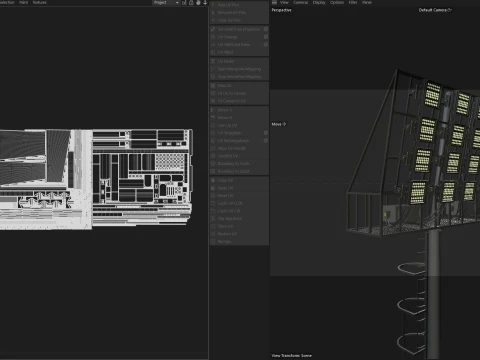Open gear options for UV Straighten
Screen dimensions: 480x360
click(266, 133)
